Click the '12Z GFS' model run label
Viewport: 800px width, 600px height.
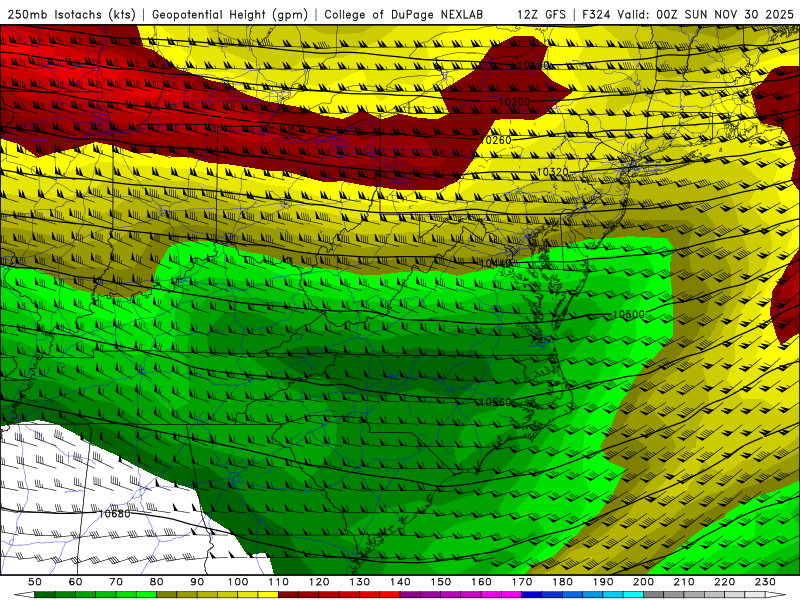[541, 15]
